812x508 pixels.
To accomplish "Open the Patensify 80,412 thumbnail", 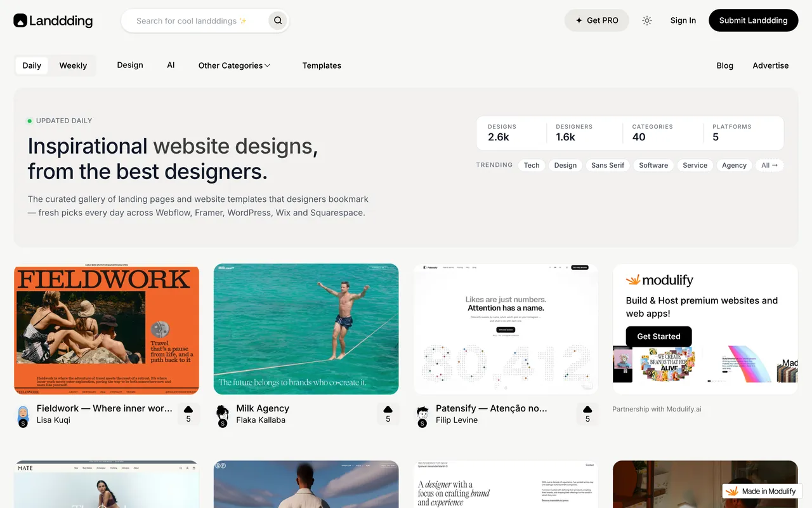I will (506, 329).
